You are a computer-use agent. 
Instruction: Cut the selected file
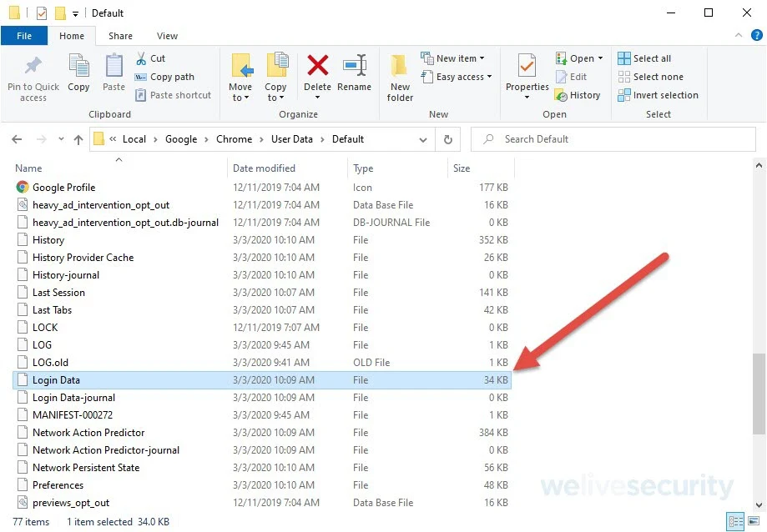tap(151, 58)
